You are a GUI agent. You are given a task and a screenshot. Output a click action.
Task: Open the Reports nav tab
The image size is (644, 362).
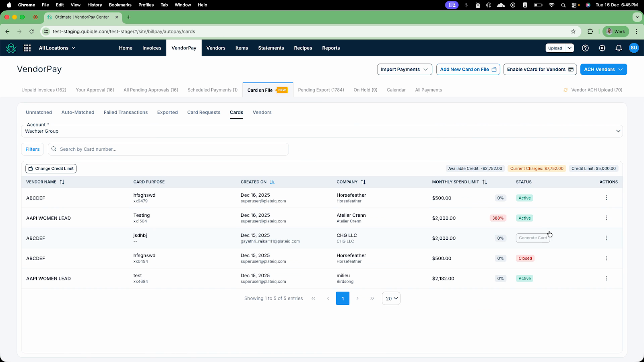coord(331,48)
